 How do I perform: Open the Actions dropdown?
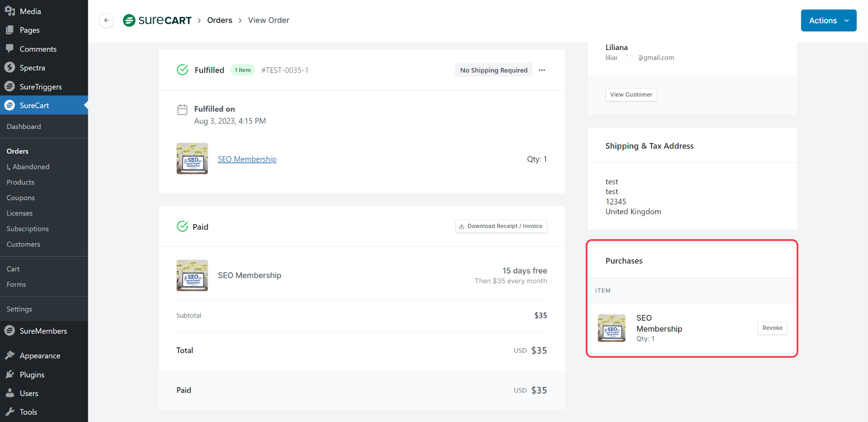click(x=828, y=20)
